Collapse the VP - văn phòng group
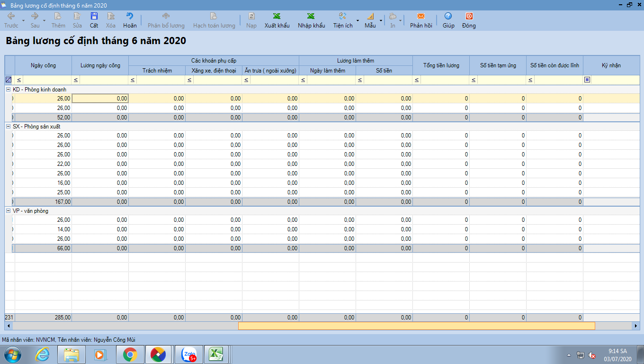The height and width of the screenshot is (364, 644). click(x=8, y=211)
